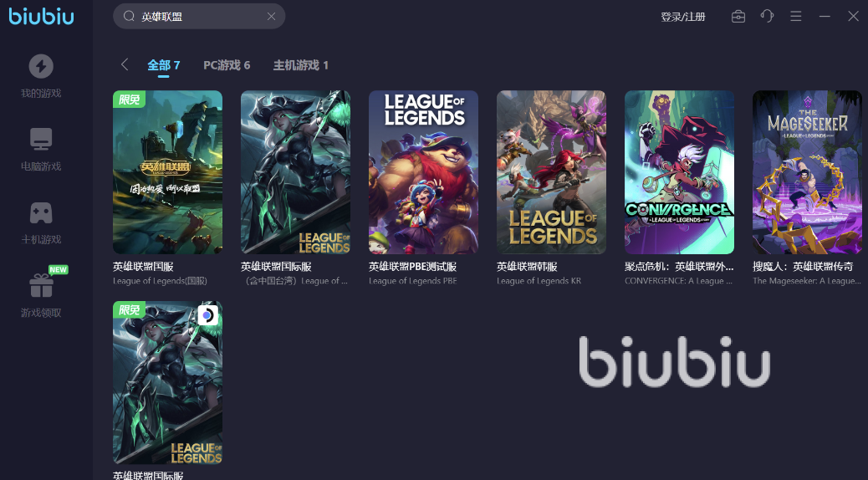Switch to 主机游戏 1 tab
This screenshot has height=480, width=868.
point(300,65)
